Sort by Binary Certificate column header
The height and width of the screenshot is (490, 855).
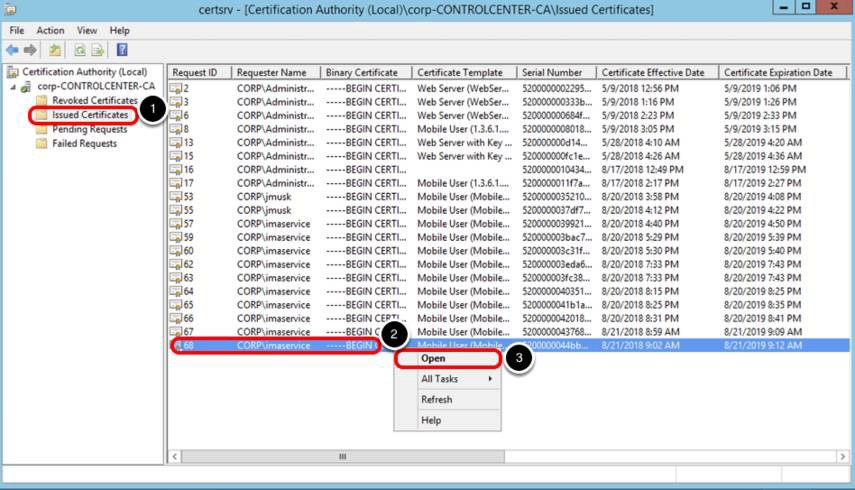366,72
